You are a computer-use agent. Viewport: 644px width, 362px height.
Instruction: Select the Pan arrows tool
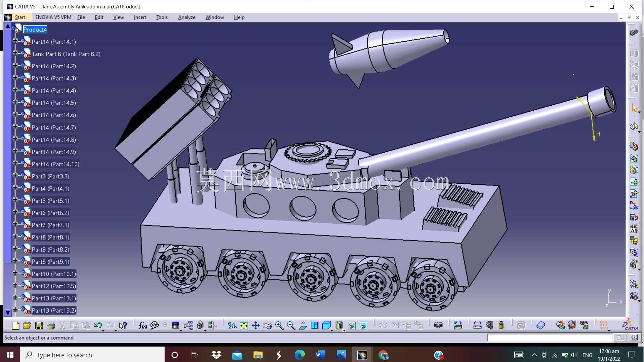pyautogui.click(x=255, y=325)
